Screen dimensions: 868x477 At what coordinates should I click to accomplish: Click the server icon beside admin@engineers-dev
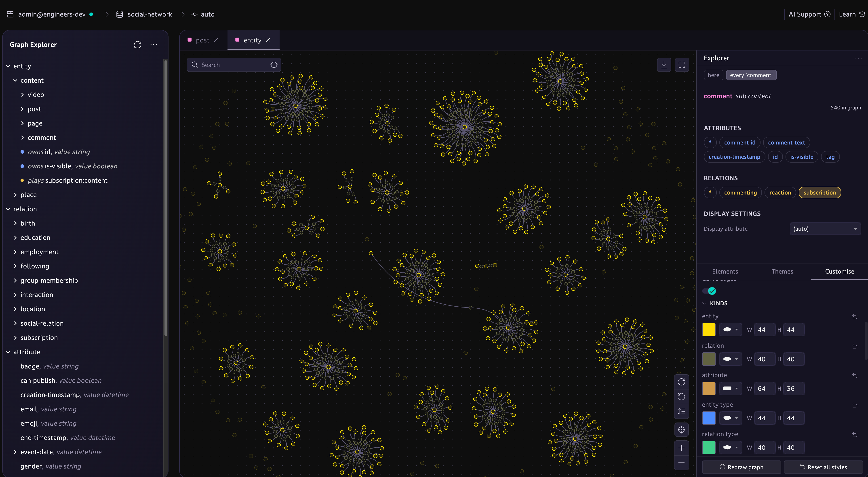click(x=11, y=14)
